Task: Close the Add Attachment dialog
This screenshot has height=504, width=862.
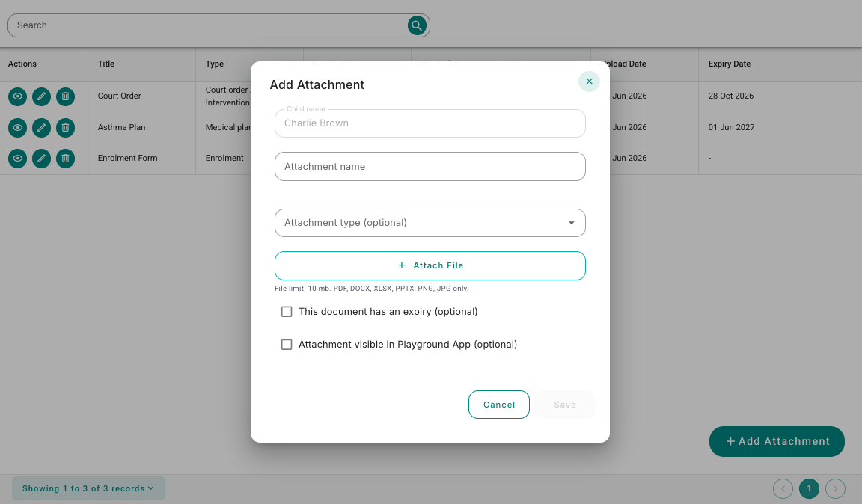Action: pyautogui.click(x=589, y=82)
